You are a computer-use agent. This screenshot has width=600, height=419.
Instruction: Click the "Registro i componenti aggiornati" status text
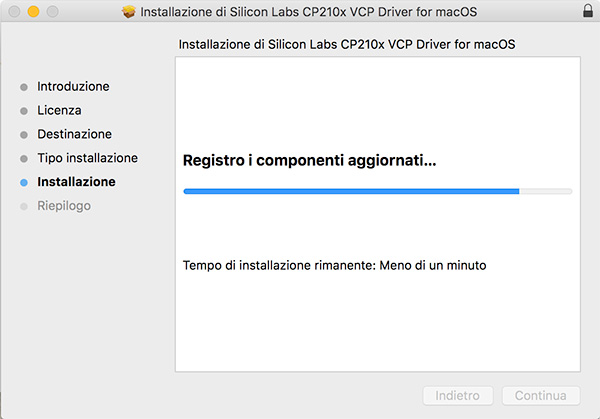(x=310, y=160)
